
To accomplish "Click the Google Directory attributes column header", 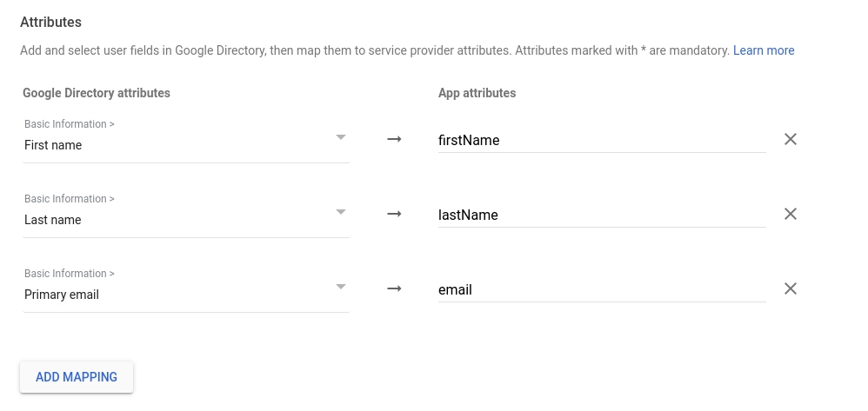I will (x=97, y=93).
